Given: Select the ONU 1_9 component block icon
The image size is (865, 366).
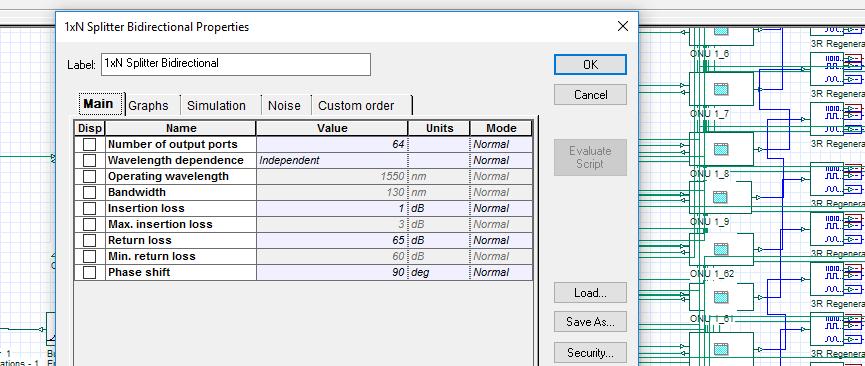Looking at the screenshot, I should (721, 197).
